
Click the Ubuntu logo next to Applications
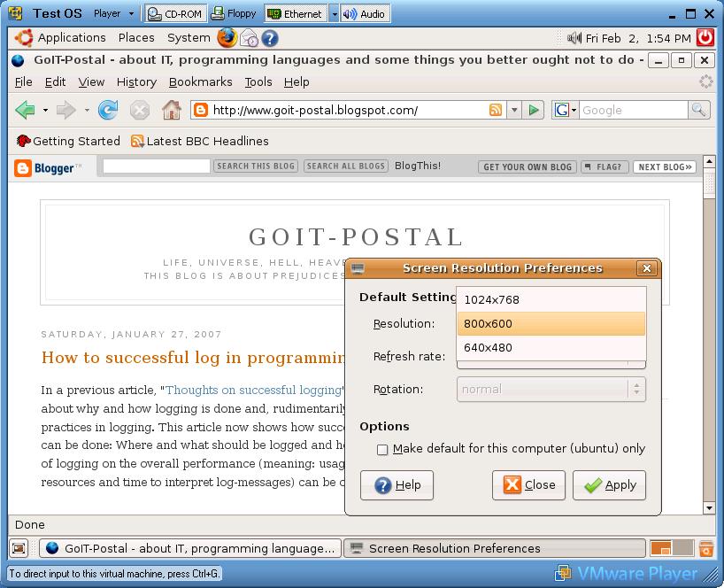pos(24,38)
